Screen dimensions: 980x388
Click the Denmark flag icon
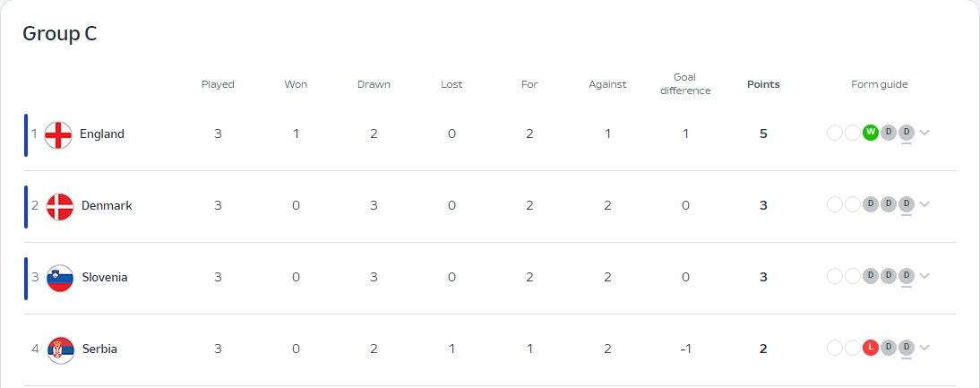(60, 207)
